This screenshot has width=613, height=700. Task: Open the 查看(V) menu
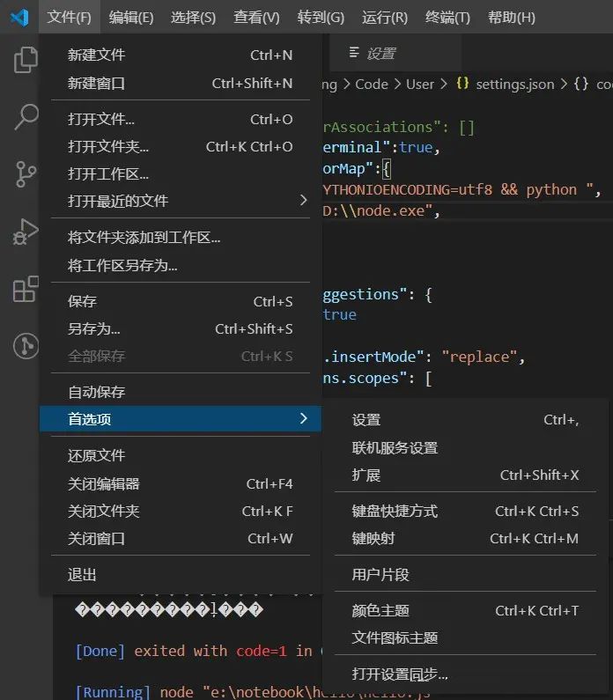(x=256, y=18)
